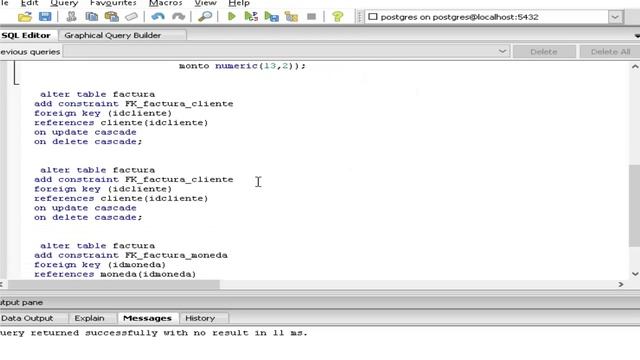Screen dimensions: 640x360
Task: Click the editor scroll up arrow
Action: 635,67
